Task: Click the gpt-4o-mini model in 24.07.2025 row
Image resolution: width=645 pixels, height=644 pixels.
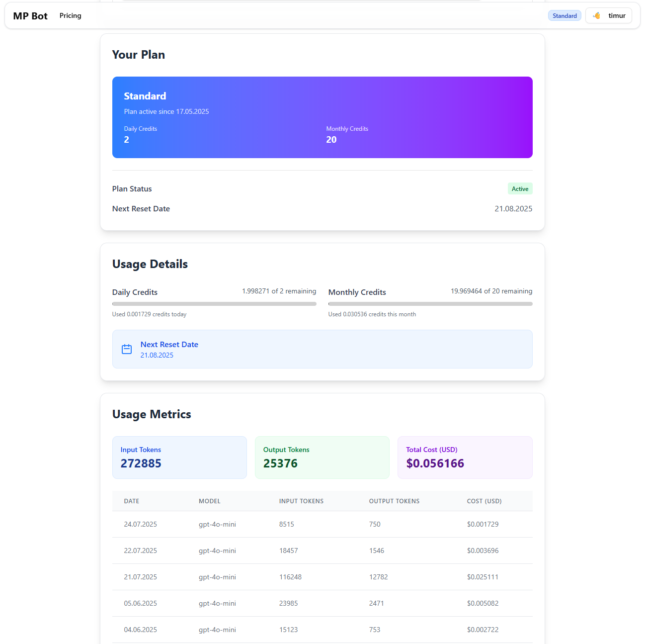Action: (217, 524)
